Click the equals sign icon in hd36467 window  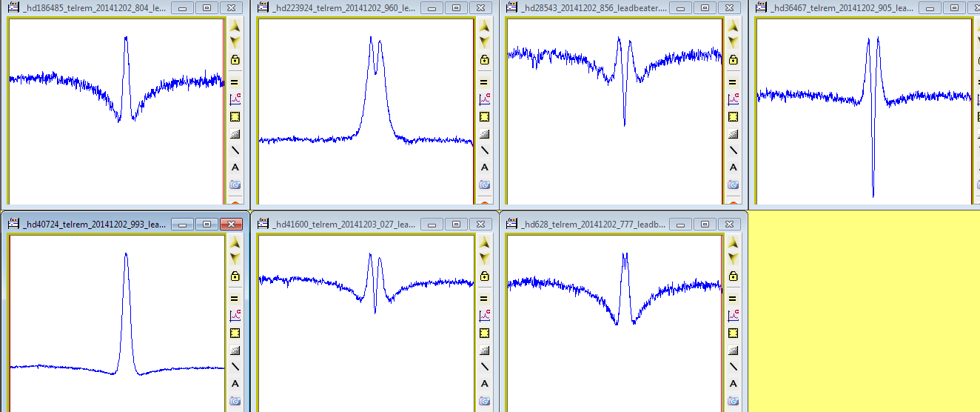click(976, 82)
